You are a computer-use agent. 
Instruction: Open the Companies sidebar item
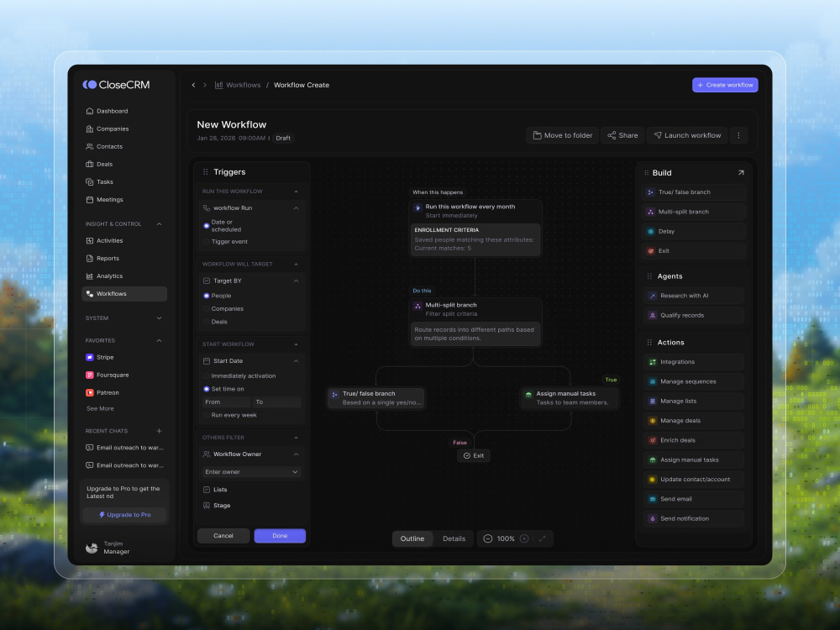click(x=108, y=129)
